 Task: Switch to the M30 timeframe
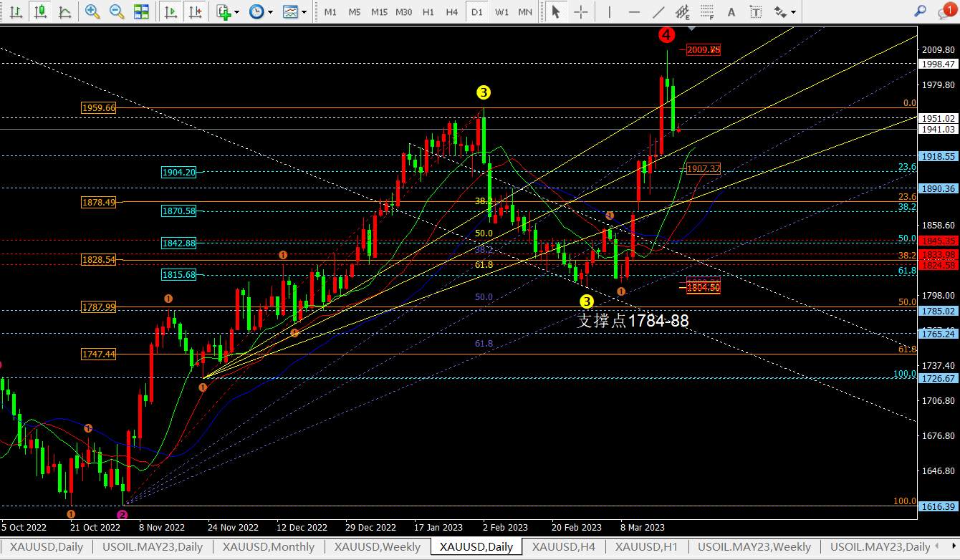click(x=404, y=11)
